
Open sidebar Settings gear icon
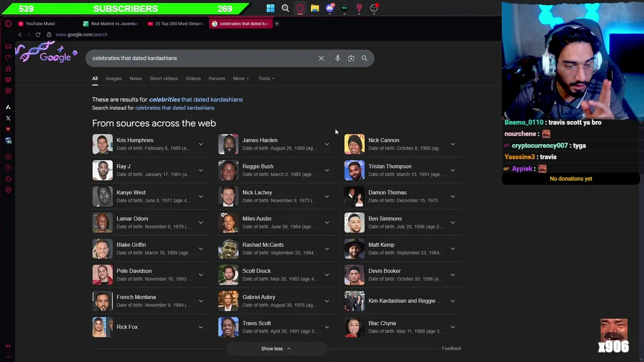(x=8, y=190)
